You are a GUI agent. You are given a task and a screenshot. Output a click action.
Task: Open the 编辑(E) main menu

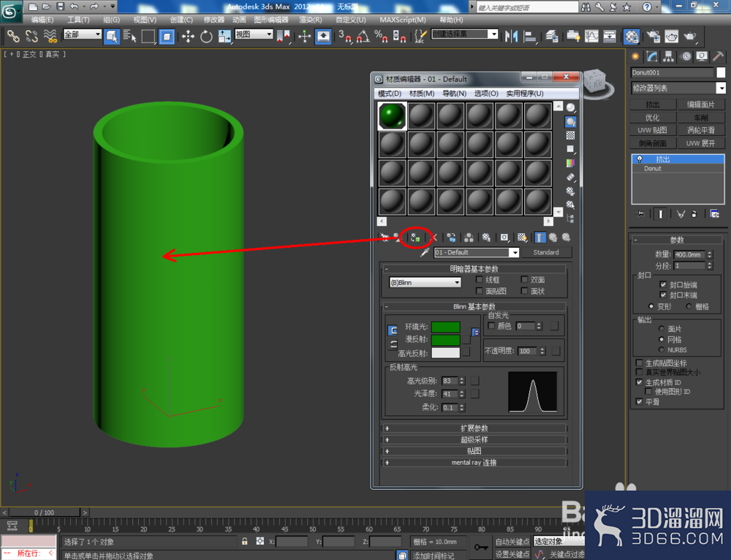42,20
